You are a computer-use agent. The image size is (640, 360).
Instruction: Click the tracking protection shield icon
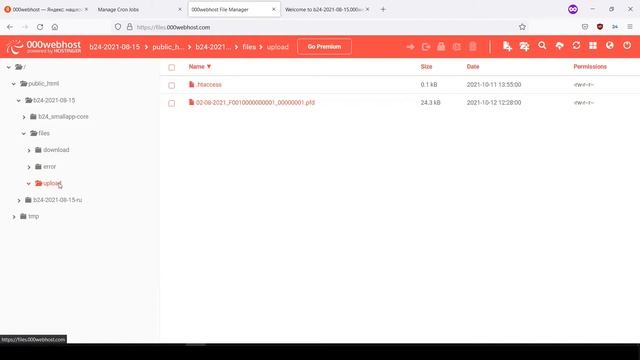click(118, 27)
